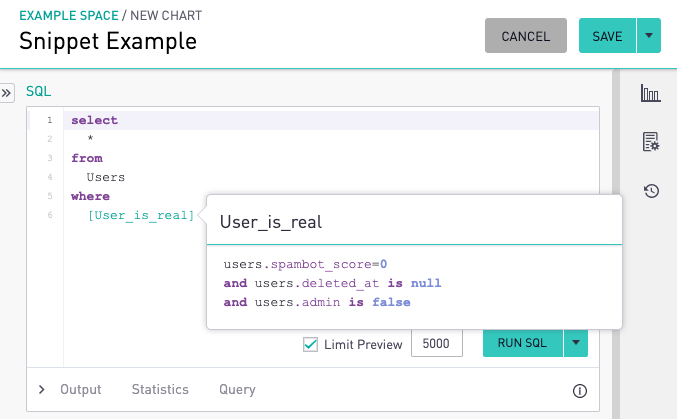Click the SQL section label
The width and height of the screenshot is (677, 419).
[38, 91]
